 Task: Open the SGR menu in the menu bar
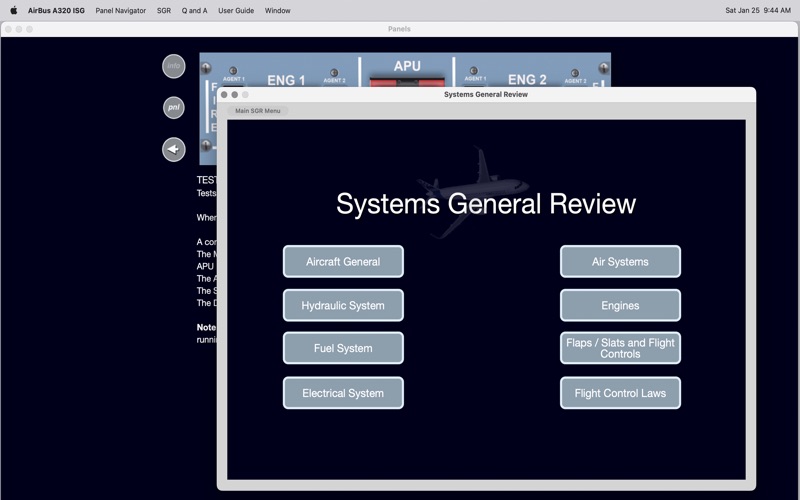(164, 10)
